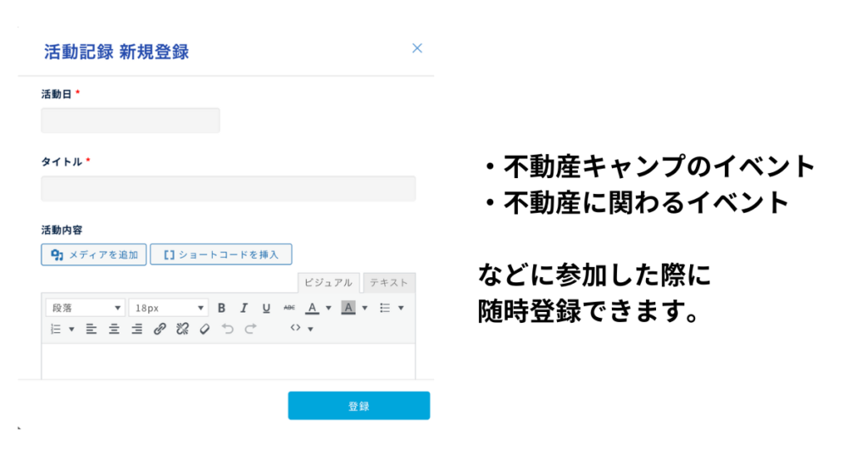Click the タイトル input field
Image resolution: width=868 pixels, height=456 pixels.
click(228, 188)
